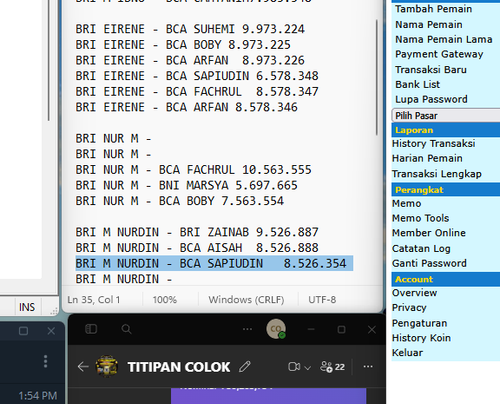Click Ganti Password
500x404 pixels.
coord(429,263)
